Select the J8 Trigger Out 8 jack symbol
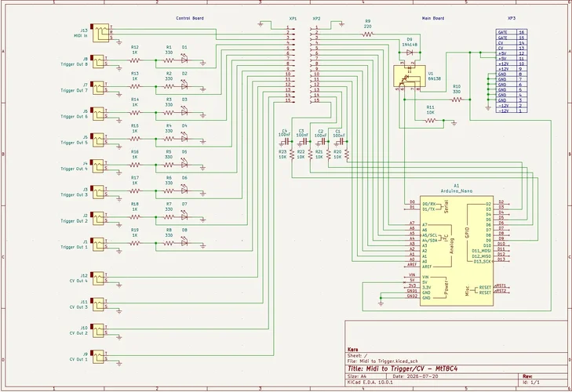The height and width of the screenshot is (392, 572). pos(98,62)
